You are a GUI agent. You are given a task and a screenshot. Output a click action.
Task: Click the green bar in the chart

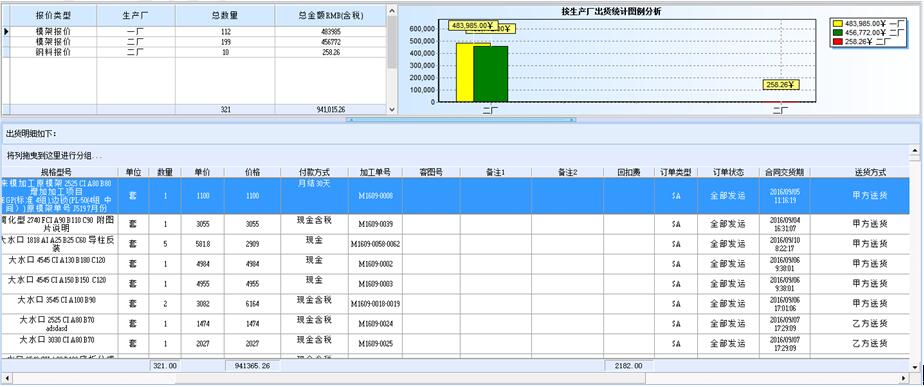(x=490, y=74)
